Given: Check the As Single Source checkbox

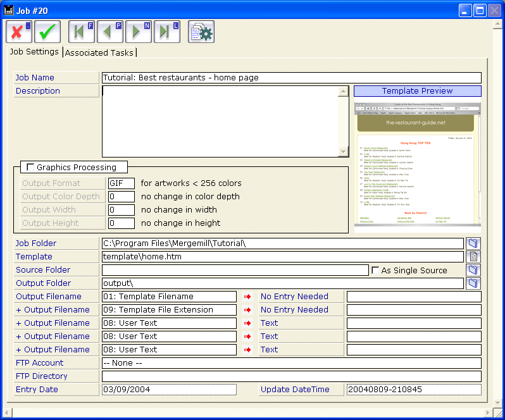Looking at the screenshot, I should click(x=375, y=270).
